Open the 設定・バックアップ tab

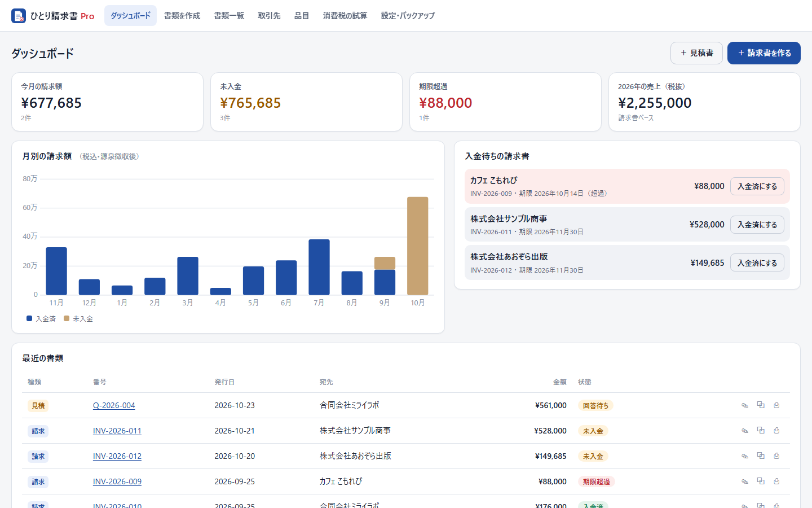coord(408,16)
